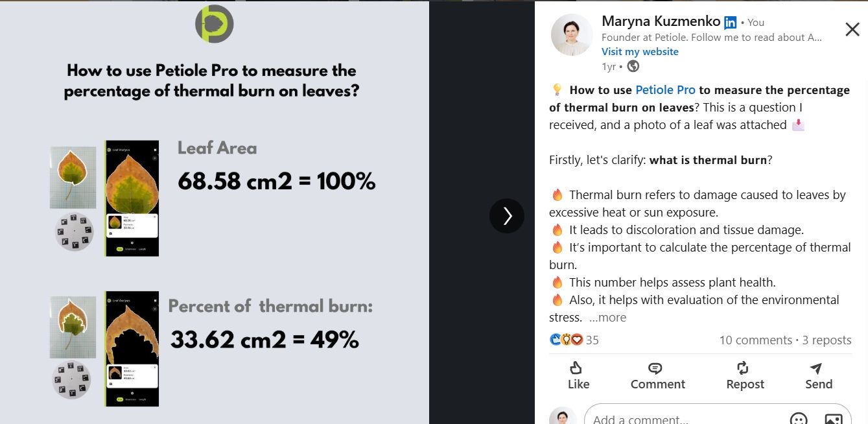Image resolution: width=868 pixels, height=424 pixels.
Task: Open the Comment action
Action: click(657, 375)
